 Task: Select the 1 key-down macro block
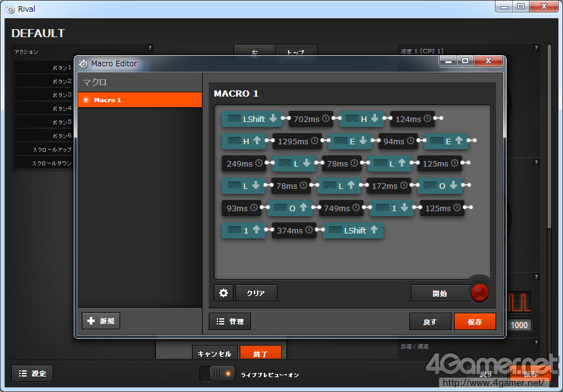(391, 208)
